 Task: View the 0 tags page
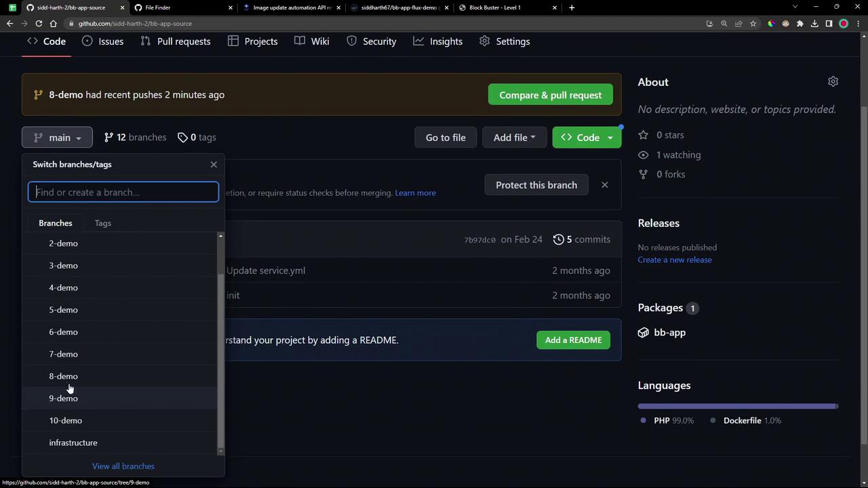[197, 138]
